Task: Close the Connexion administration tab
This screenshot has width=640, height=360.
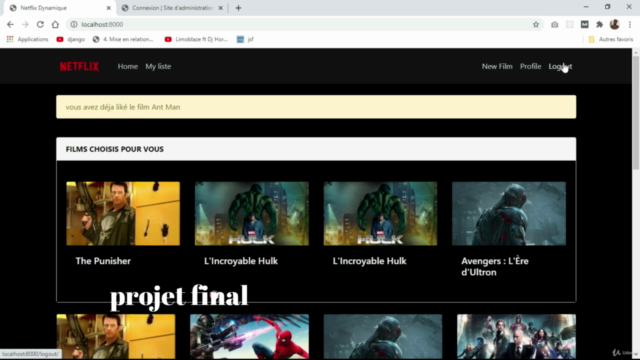Action: coord(220,8)
